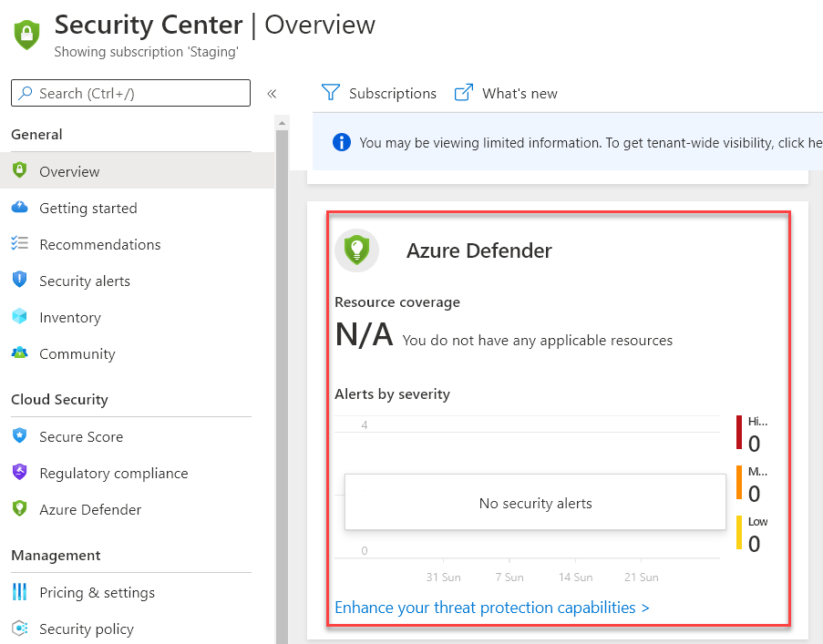This screenshot has width=823, height=644.
Task: Click the Security Center shield lock icon
Action: [x=26, y=35]
